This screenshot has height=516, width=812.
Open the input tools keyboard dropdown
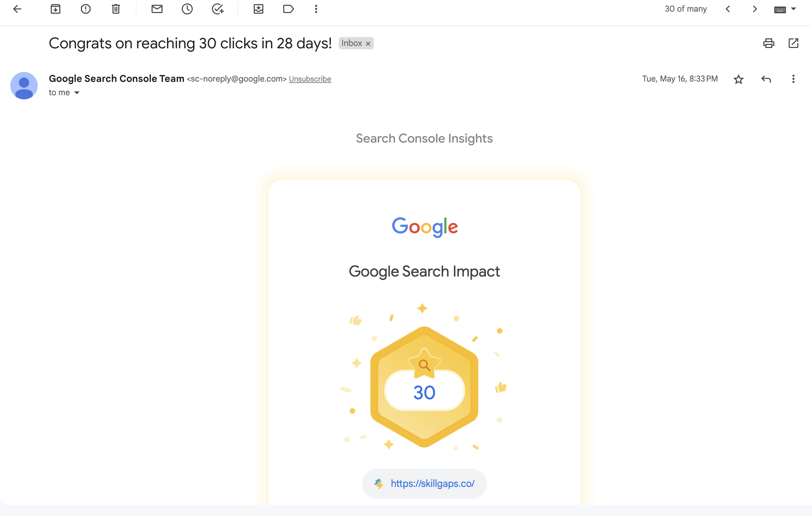pos(793,9)
